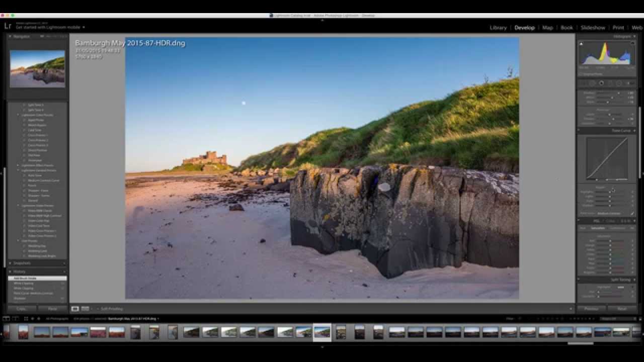644x362 pixels.
Task: Click the adjustment brush pin on the rock
Action: pos(384,187)
